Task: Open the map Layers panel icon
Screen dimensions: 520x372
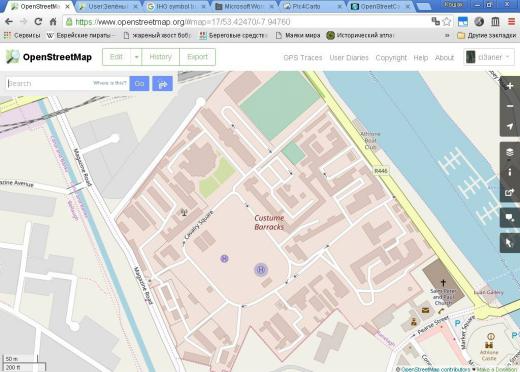Action: (x=510, y=152)
